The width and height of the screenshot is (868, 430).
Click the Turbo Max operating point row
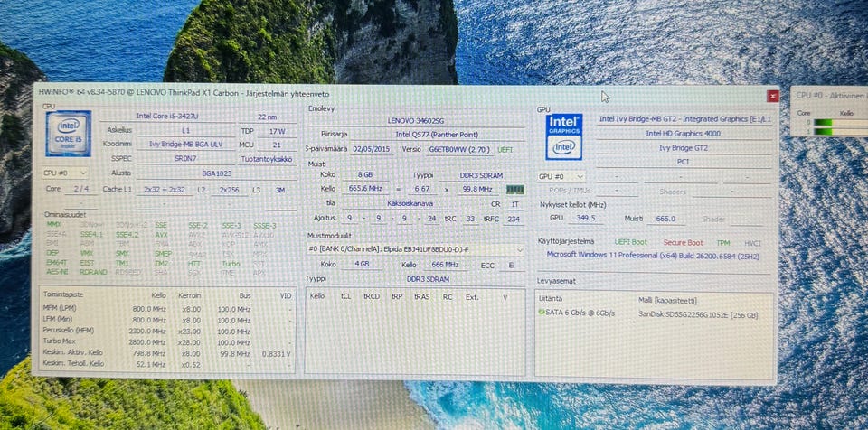166,342
